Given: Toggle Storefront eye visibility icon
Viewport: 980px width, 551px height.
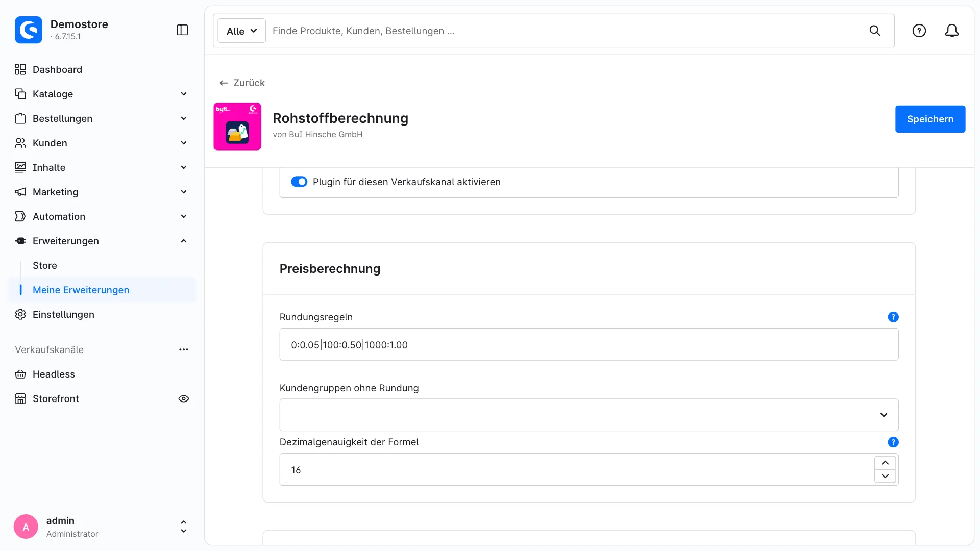Looking at the screenshot, I should 184,398.
